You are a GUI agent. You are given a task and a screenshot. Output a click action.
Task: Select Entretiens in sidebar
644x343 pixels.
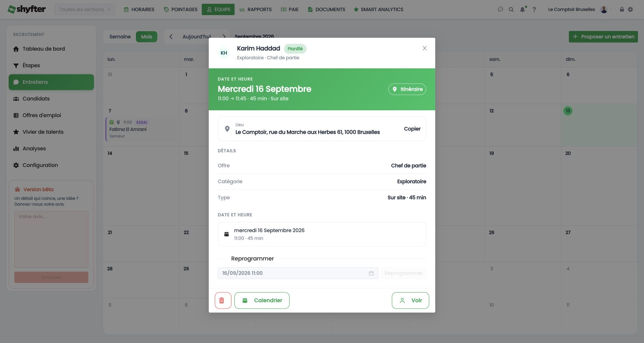pos(51,82)
